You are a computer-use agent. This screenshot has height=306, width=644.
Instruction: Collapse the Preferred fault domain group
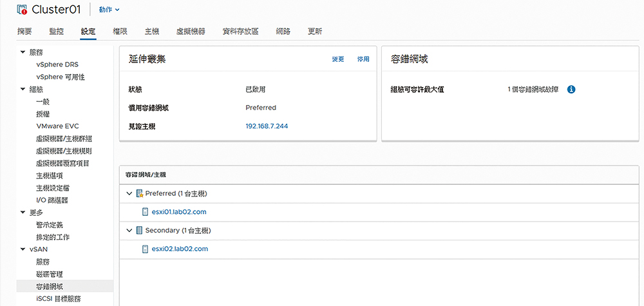[x=130, y=193]
